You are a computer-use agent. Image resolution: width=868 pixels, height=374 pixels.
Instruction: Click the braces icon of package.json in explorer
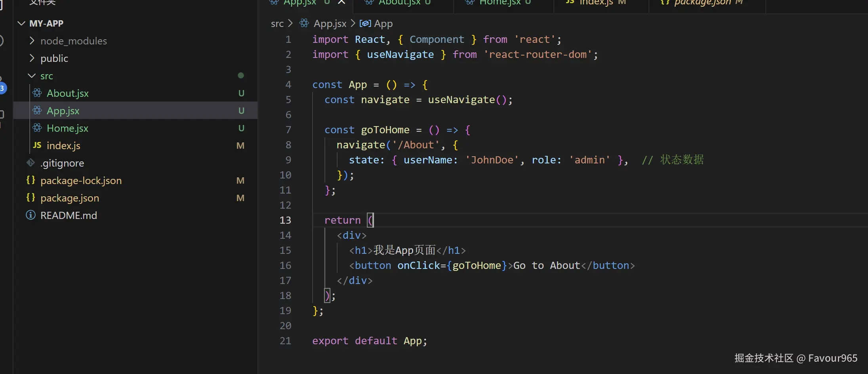[31, 198]
